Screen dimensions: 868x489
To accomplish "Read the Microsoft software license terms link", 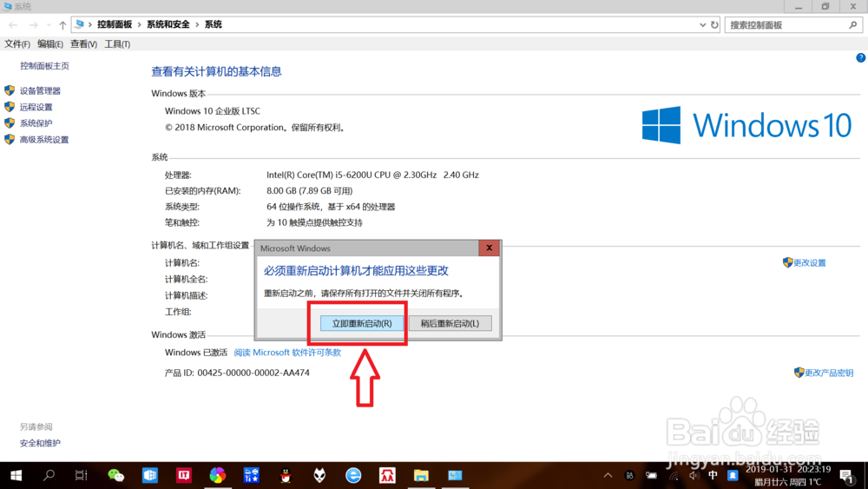I will click(287, 353).
